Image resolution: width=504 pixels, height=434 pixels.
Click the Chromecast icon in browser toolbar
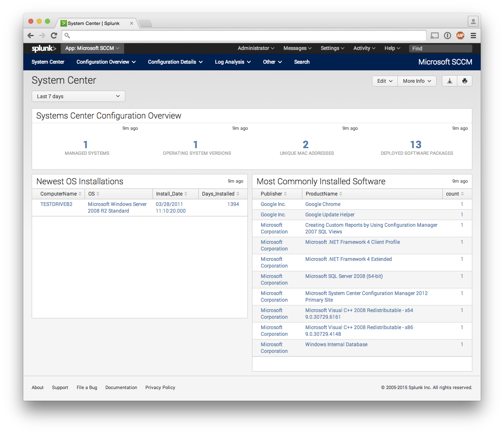coord(435,35)
